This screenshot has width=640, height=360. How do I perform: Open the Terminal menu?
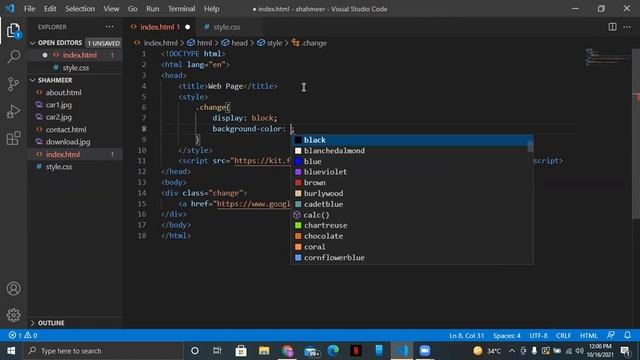pos(182,9)
